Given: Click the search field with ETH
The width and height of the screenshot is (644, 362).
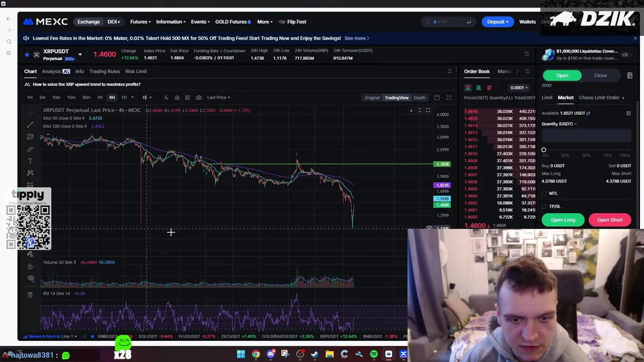Looking at the screenshot, I should [x=448, y=22].
